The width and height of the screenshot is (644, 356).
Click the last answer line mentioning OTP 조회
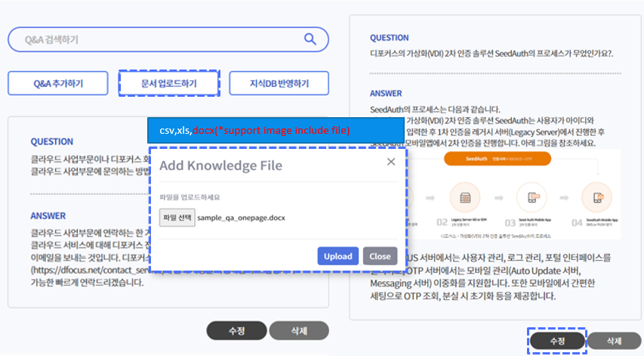click(x=463, y=296)
